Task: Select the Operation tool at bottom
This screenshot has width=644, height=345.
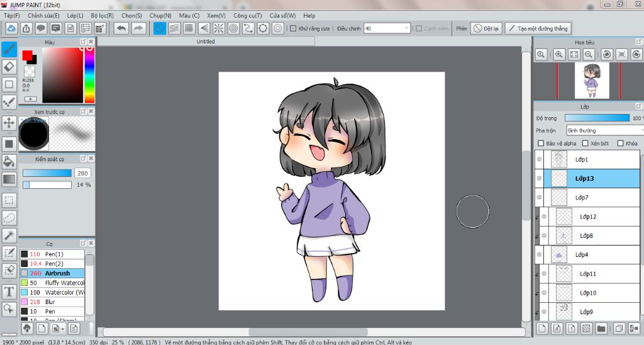Action: [x=9, y=308]
